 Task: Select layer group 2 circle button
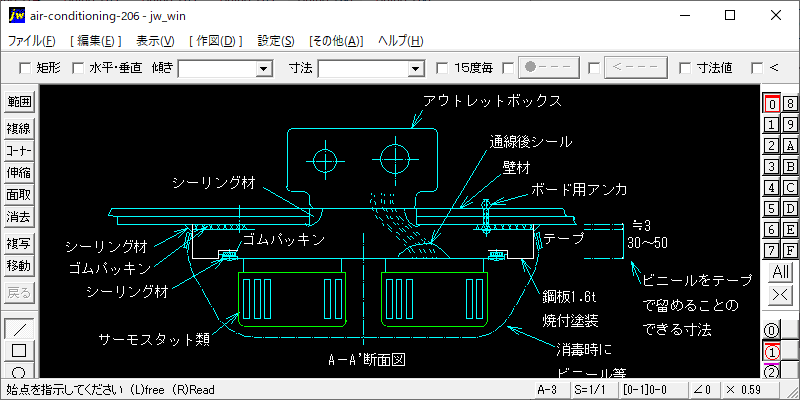pos(772,371)
